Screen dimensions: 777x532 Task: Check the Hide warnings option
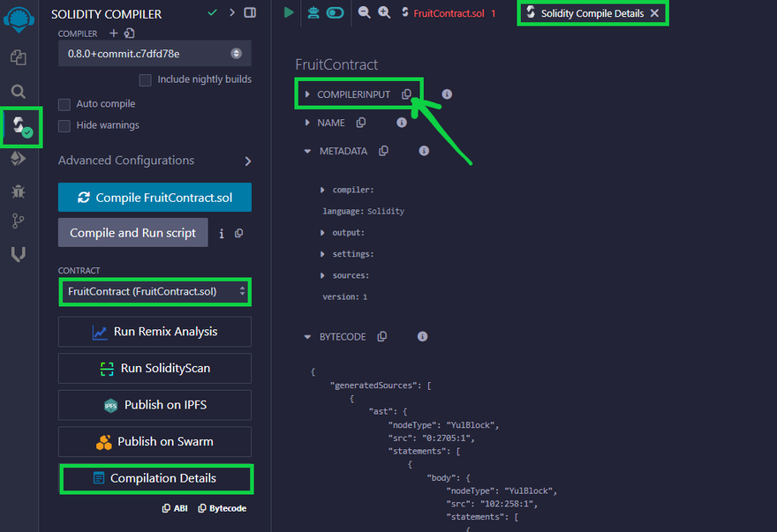click(x=64, y=125)
